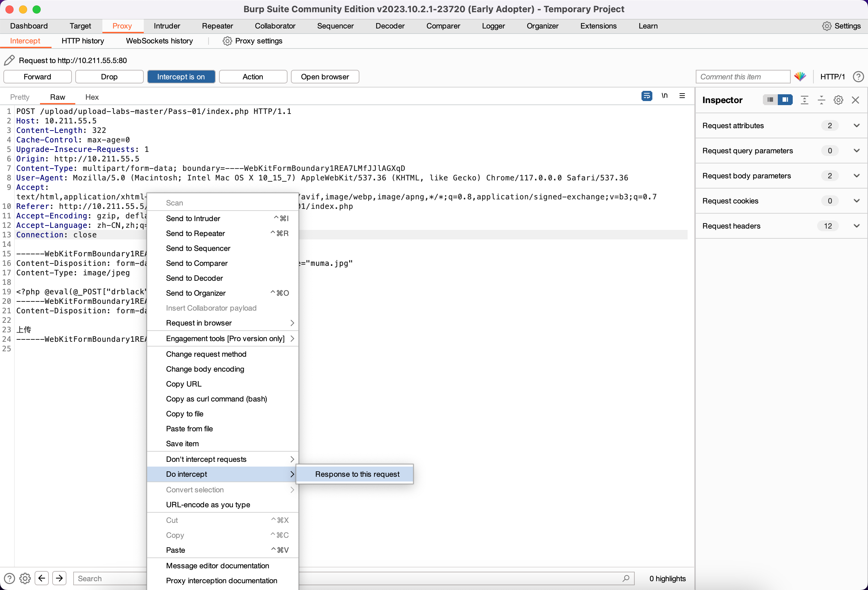Screen dimensions: 868x590
Task: Click the Drop button
Action: pyautogui.click(x=109, y=77)
